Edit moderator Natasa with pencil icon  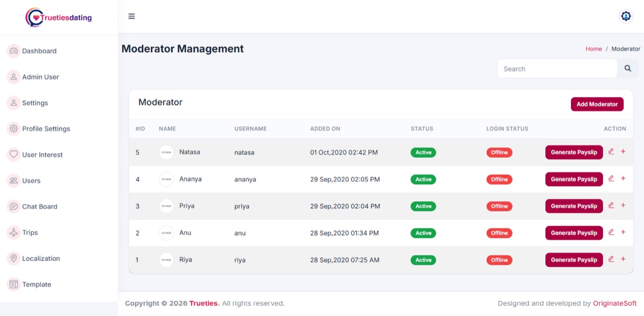tap(611, 152)
